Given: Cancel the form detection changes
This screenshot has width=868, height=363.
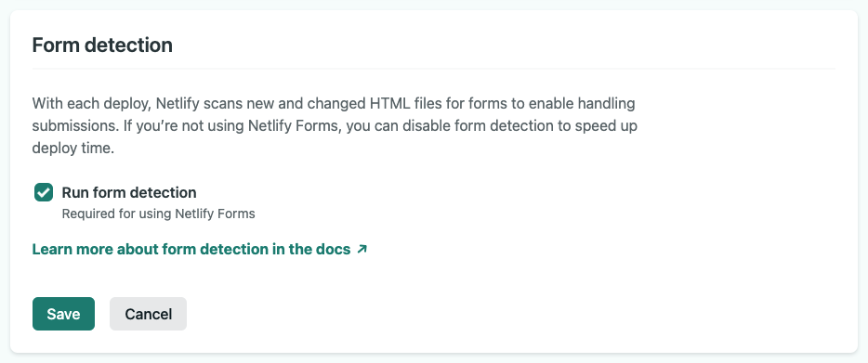Looking at the screenshot, I should 148,314.
